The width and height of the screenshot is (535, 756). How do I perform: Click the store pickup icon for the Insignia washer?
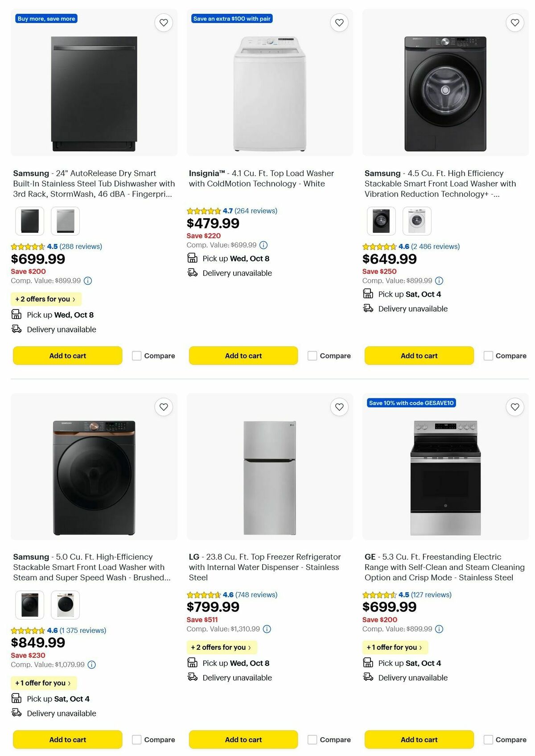coord(192,258)
